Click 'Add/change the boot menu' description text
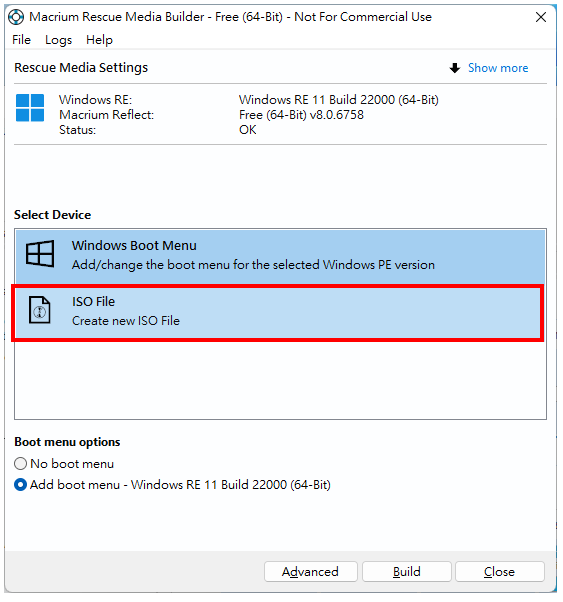 (253, 265)
